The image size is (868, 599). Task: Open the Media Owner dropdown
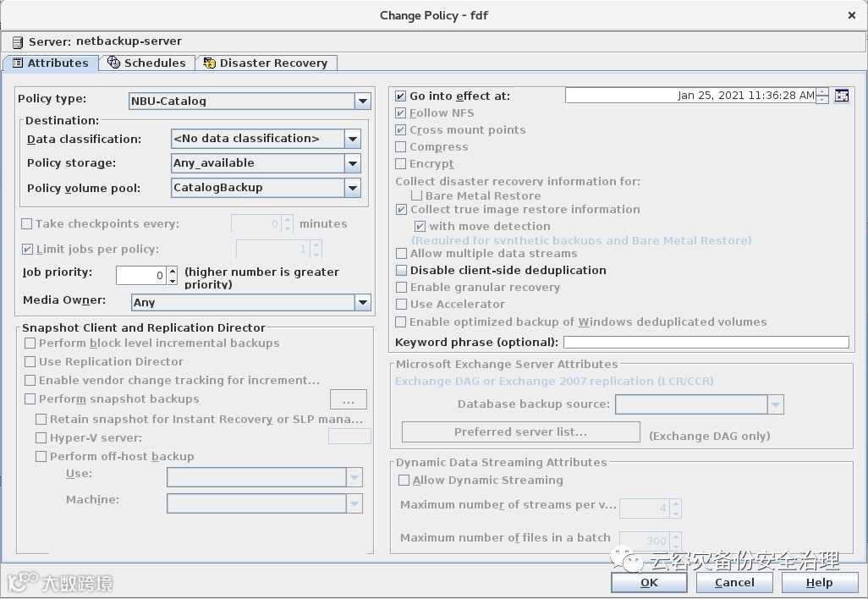[363, 302]
